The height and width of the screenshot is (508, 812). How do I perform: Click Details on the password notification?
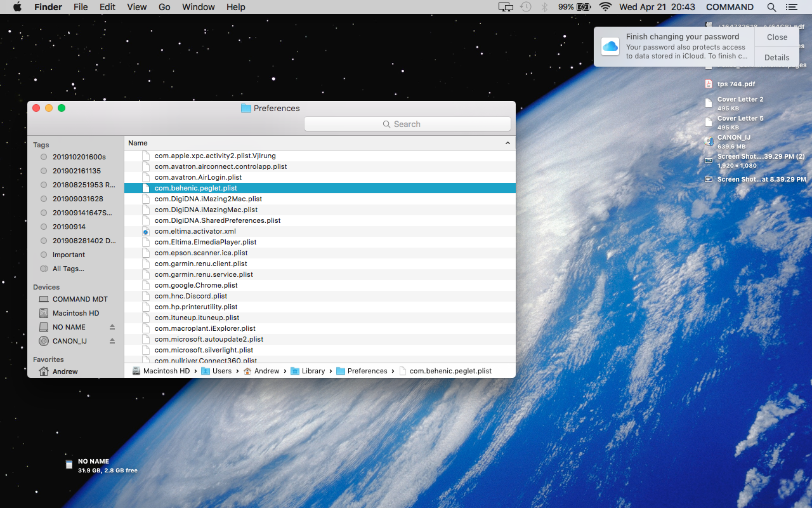(x=776, y=57)
